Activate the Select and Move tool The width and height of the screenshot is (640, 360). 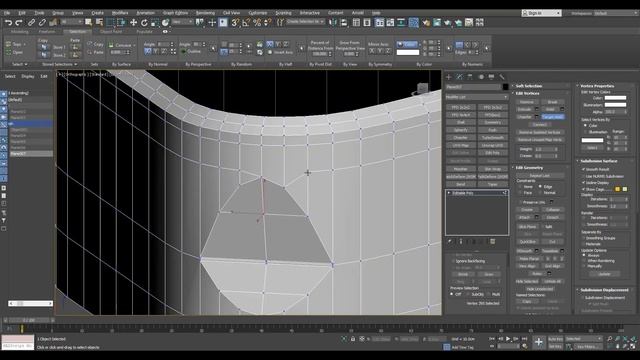click(x=133, y=23)
